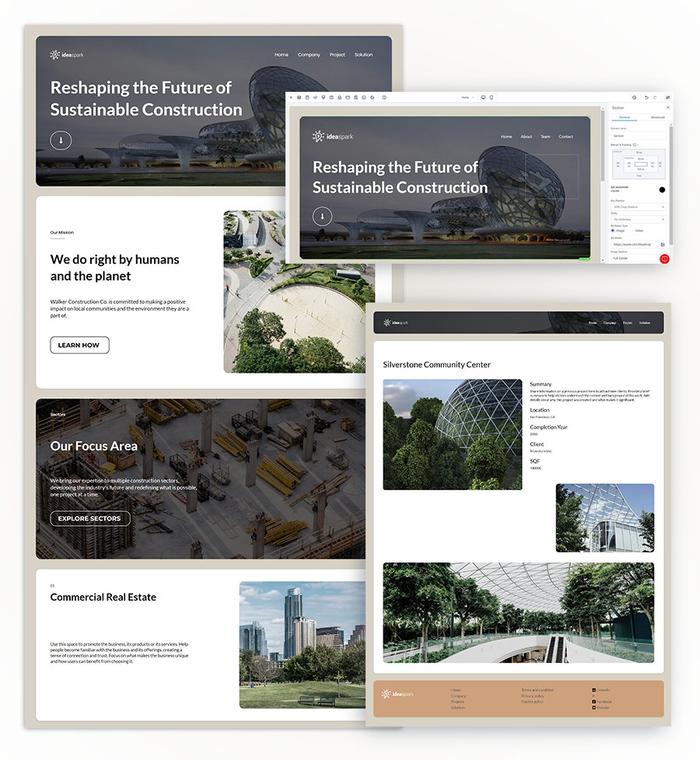This screenshot has width=700, height=760.
Task: Select the Video radio for BG Media Type
Action: [632, 230]
